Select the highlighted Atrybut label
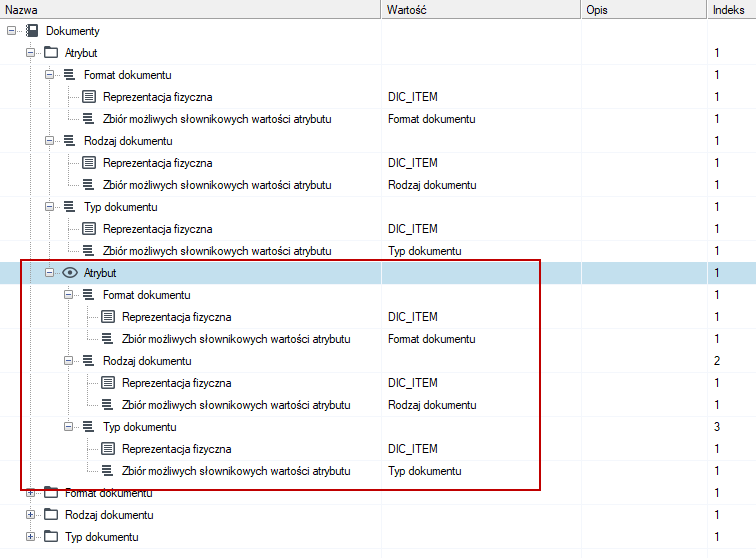The image size is (756, 558). (100, 273)
